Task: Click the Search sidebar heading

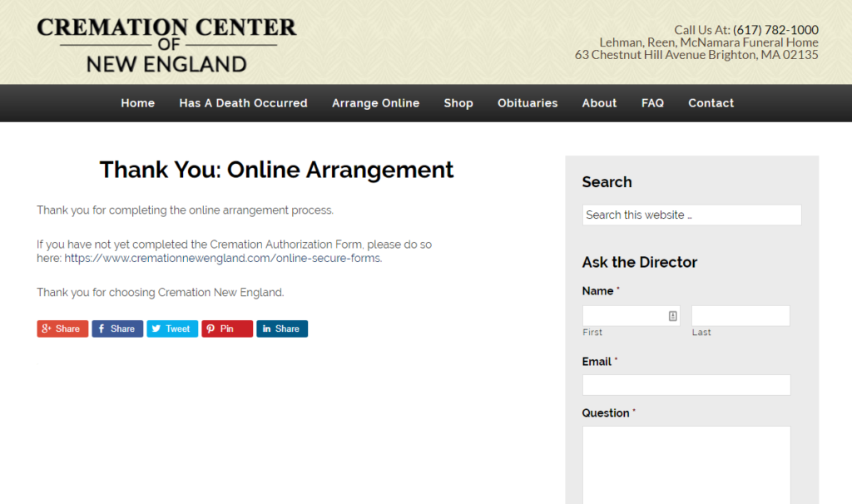Action: pos(607,182)
